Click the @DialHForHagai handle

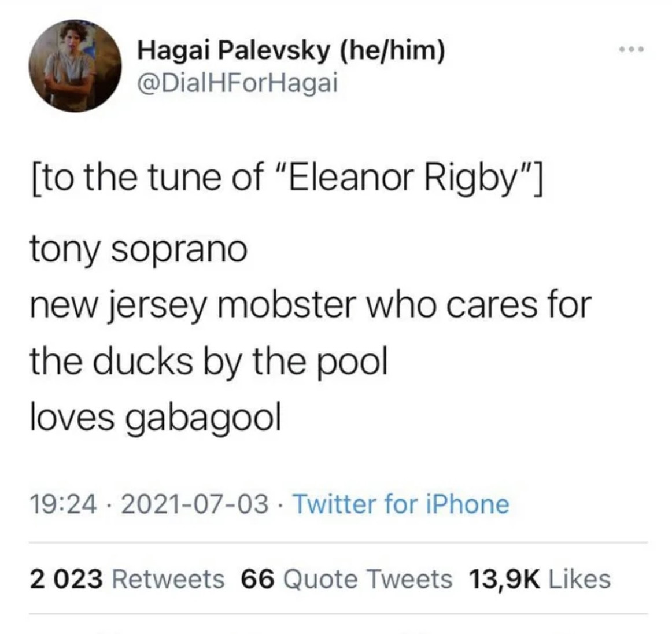(x=237, y=83)
